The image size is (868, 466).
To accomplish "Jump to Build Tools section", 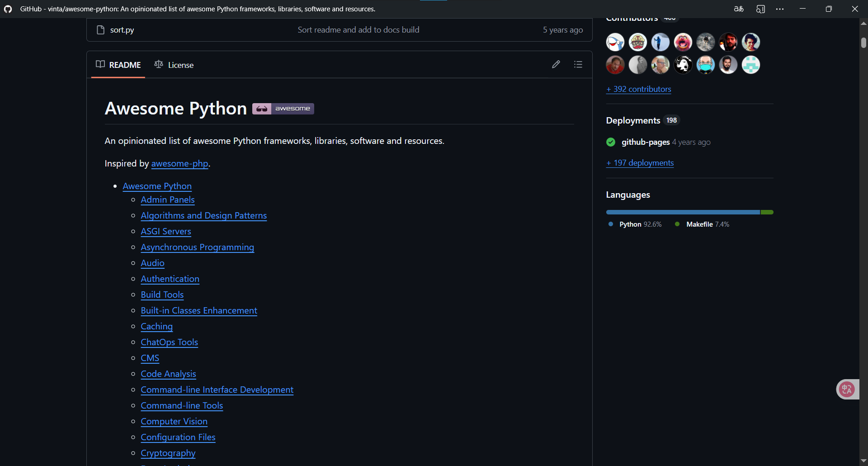I will click(x=162, y=295).
